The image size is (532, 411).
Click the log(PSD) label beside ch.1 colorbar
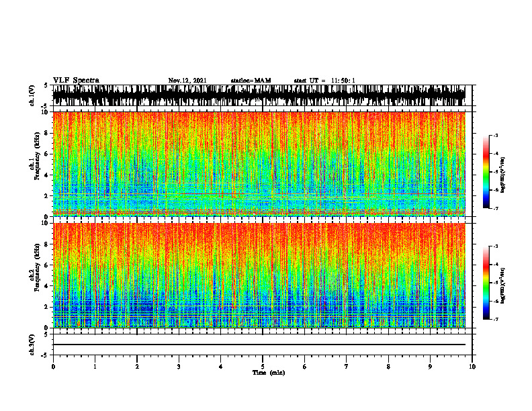click(503, 175)
